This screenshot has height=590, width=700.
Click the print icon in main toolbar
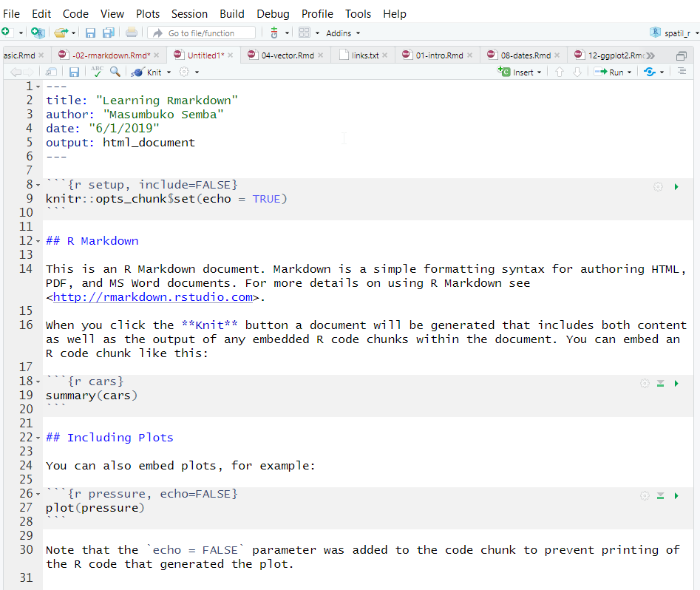pyautogui.click(x=131, y=33)
